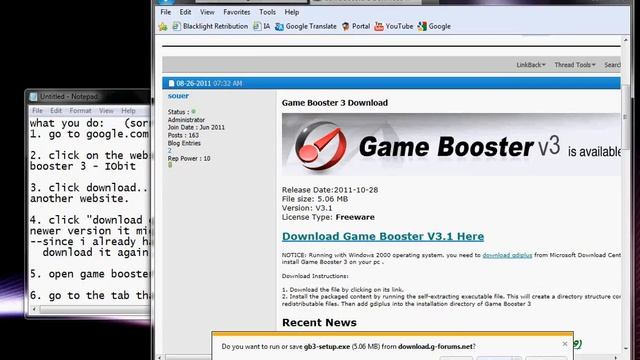Click the Game Booster v3 banner

451,144
